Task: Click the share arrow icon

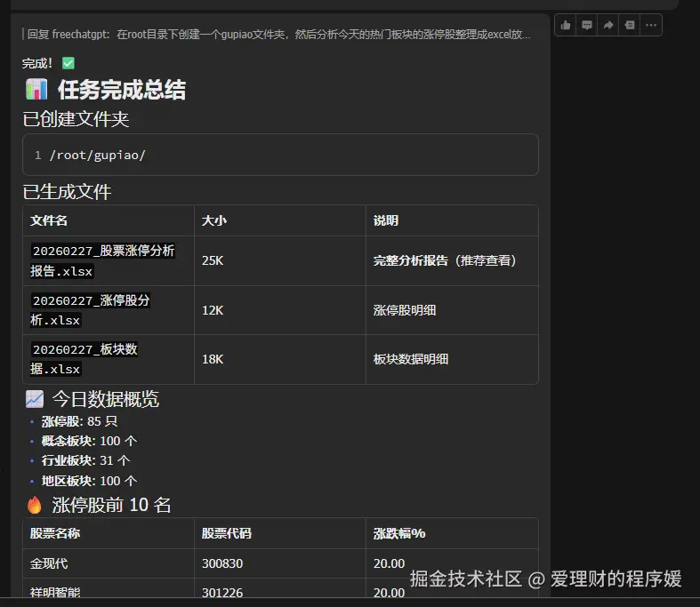Action: click(x=608, y=25)
